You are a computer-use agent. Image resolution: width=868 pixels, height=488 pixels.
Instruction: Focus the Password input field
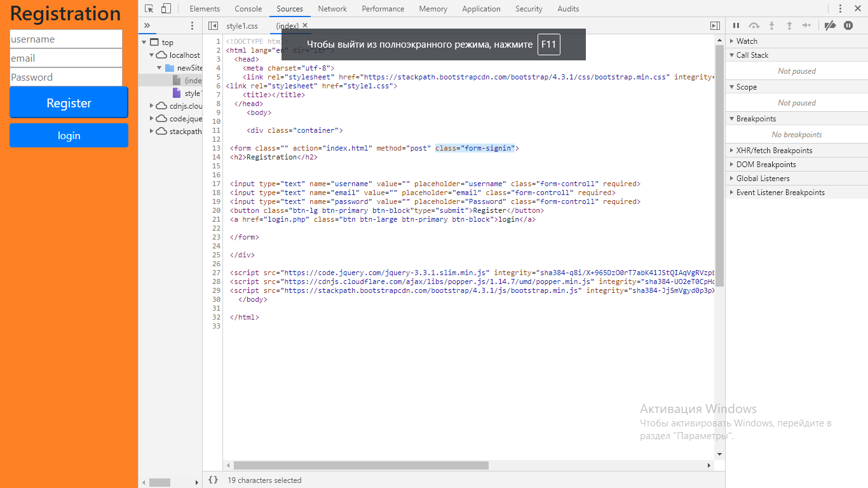point(66,77)
